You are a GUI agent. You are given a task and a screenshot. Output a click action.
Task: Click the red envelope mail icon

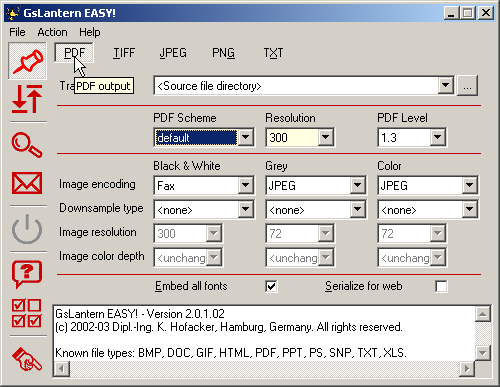point(27,183)
